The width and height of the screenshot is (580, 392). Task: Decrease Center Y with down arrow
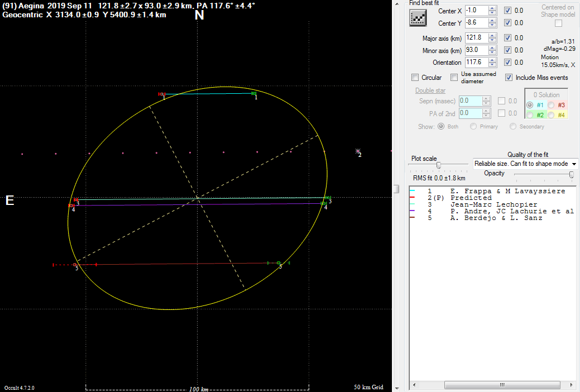[x=492, y=26]
